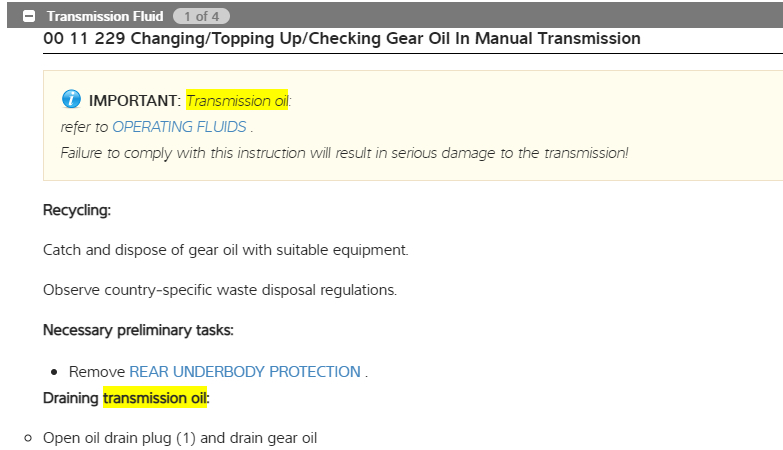Viewport: 783px width, 450px height.
Task: Open the REAR UNDERBODY PROTECTION link
Action: [245, 372]
